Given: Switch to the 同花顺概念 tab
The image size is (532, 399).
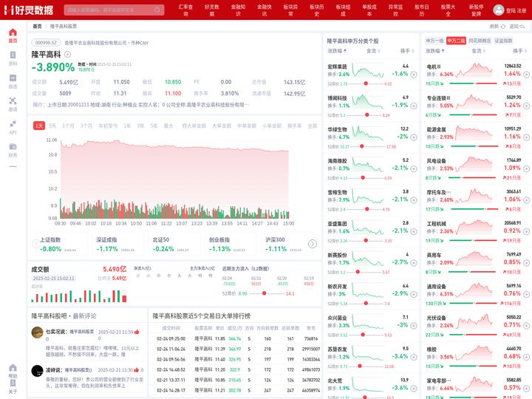Looking at the screenshot, I should point(480,41).
